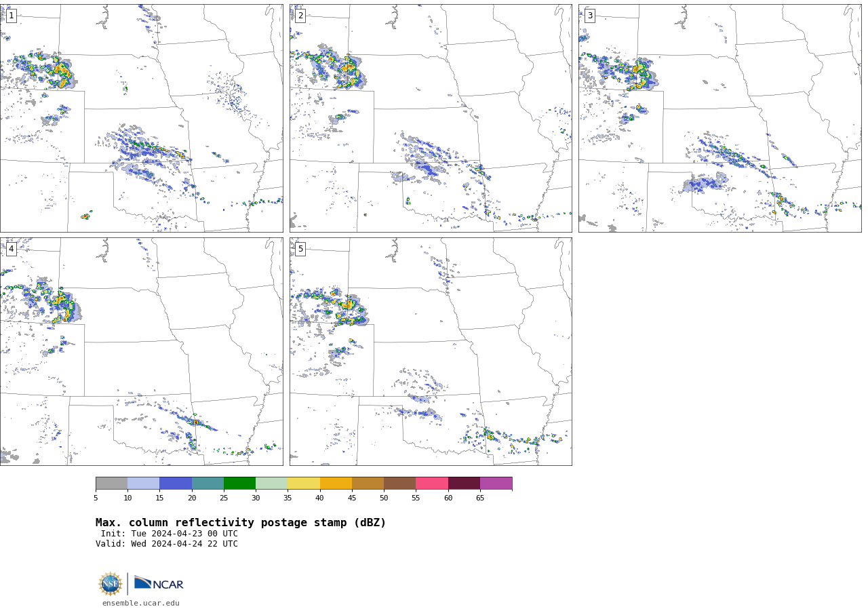The image size is (868, 611).
Task: Select the yellow 35-40 dBZ swatch
Action: (x=304, y=483)
